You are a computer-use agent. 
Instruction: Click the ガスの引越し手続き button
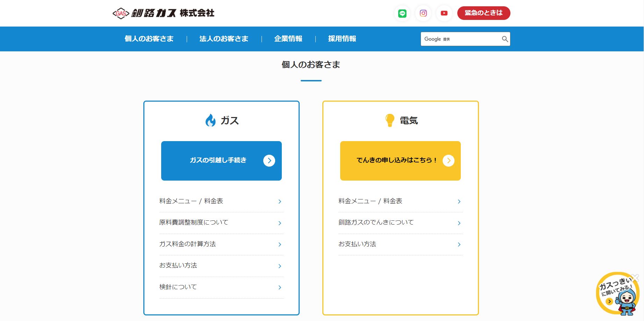pyautogui.click(x=221, y=161)
